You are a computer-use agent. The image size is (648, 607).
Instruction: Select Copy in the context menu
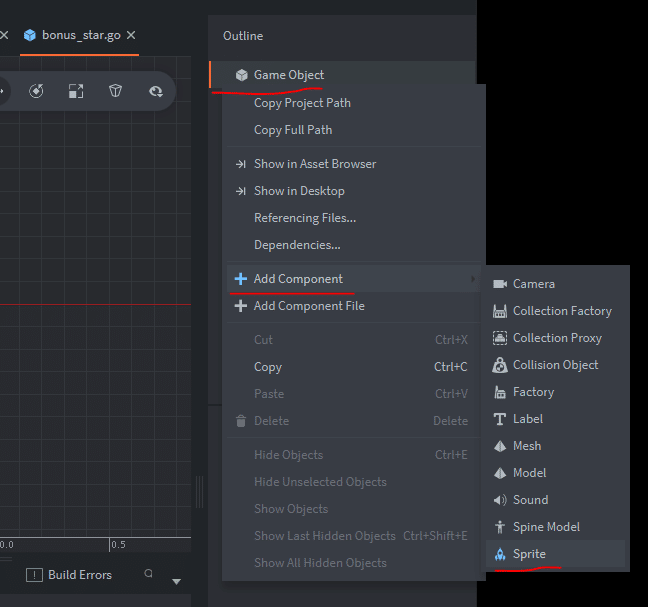[354, 367]
